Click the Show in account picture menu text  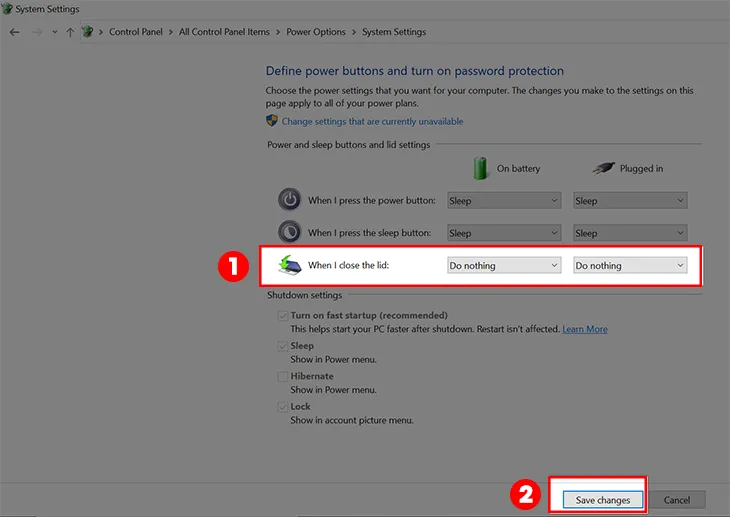[351, 420]
